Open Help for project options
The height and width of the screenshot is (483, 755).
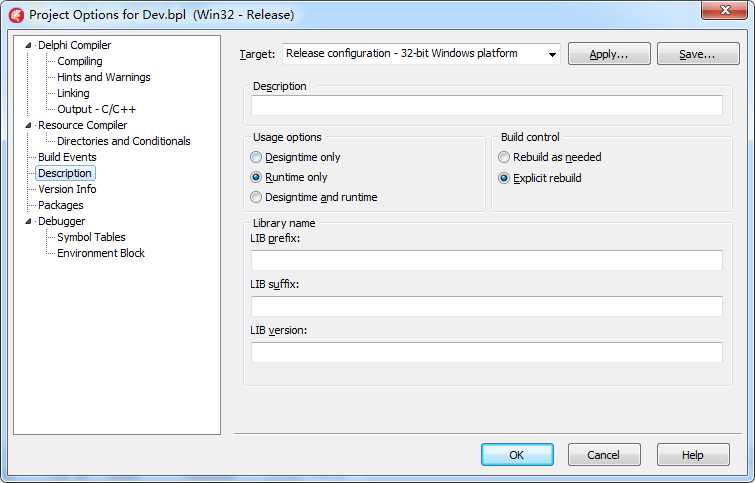(x=693, y=455)
